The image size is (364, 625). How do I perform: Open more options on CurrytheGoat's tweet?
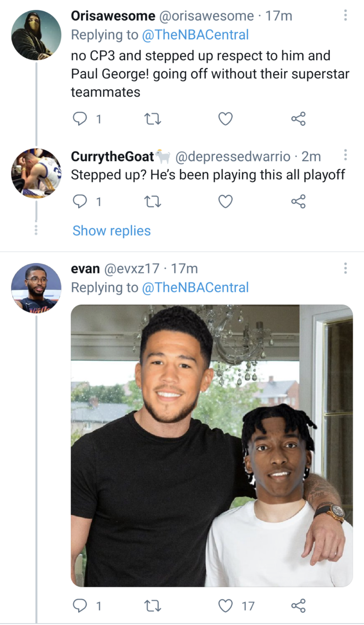click(x=345, y=155)
